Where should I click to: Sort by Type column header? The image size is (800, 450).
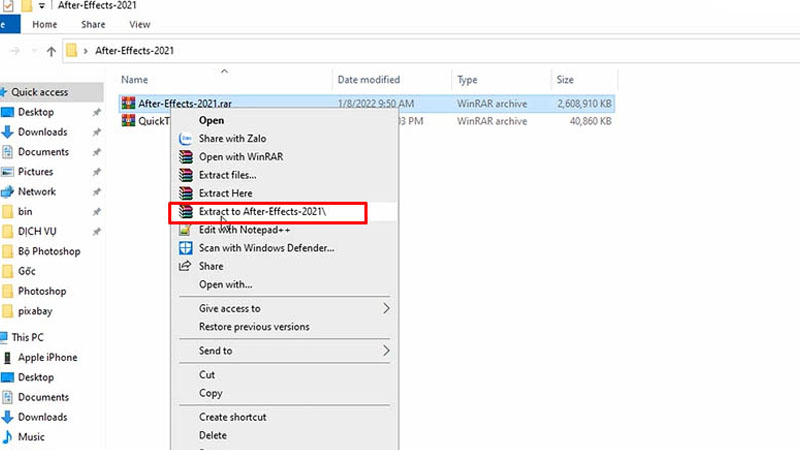467,80
